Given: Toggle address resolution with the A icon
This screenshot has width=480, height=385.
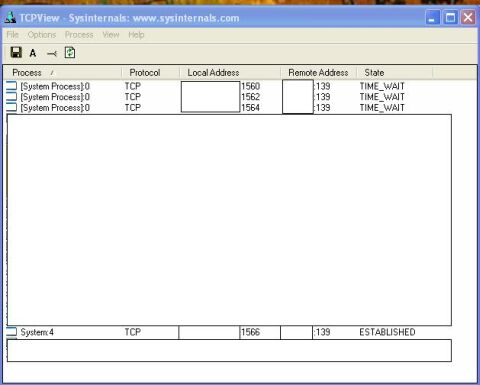Looking at the screenshot, I should [x=33, y=53].
